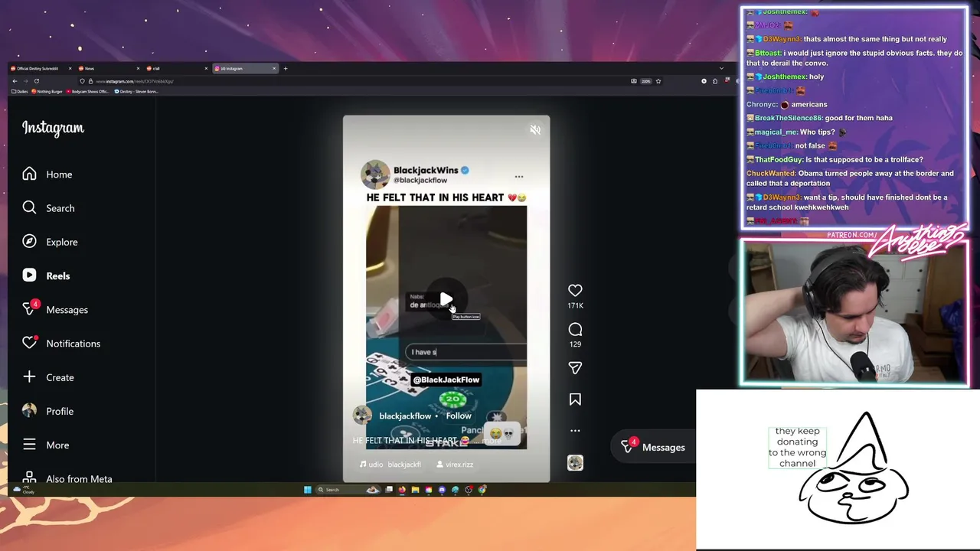980x551 pixels.
Task: Open Notifications heart in the sidebar
Action: (x=61, y=343)
